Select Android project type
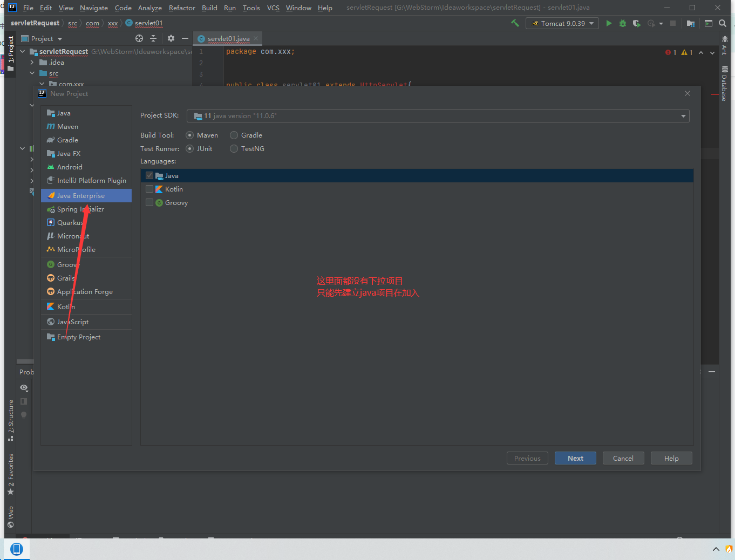The width and height of the screenshot is (735, 560). [86, 167]
